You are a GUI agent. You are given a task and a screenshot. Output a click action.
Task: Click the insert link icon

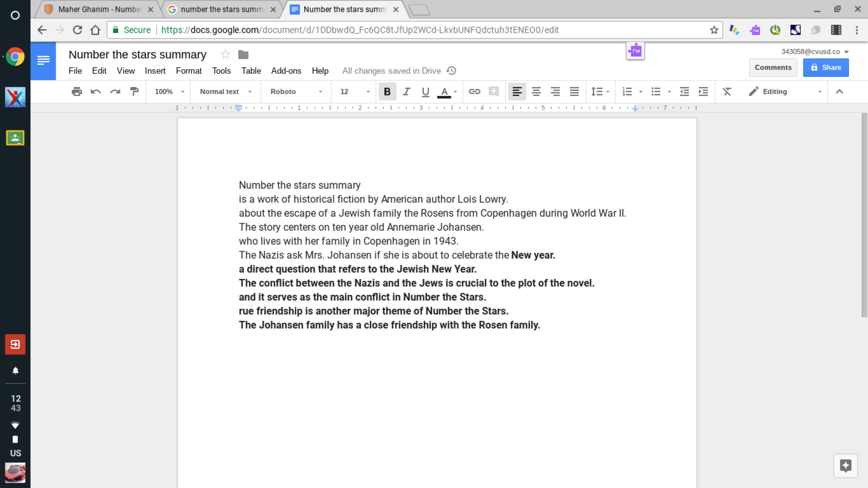[474, 92]
